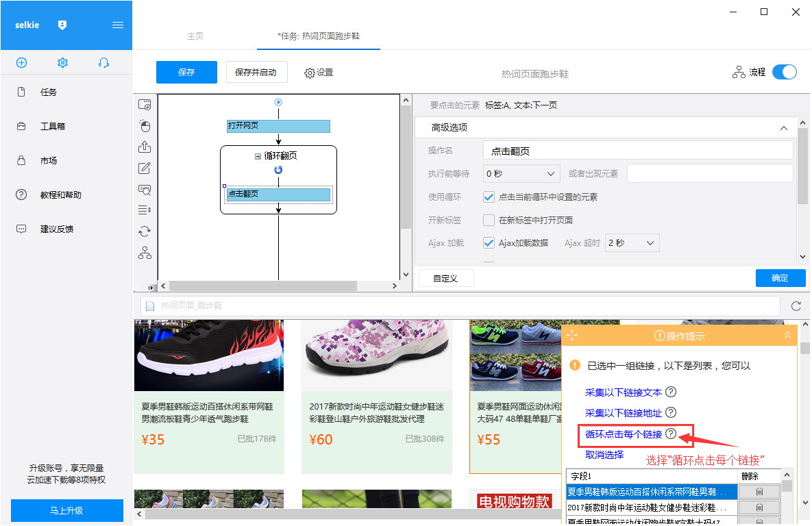Uncheck 点击当前循环中设置的元素 checkbox
812x526 pixels.
[x=489, y=197]
